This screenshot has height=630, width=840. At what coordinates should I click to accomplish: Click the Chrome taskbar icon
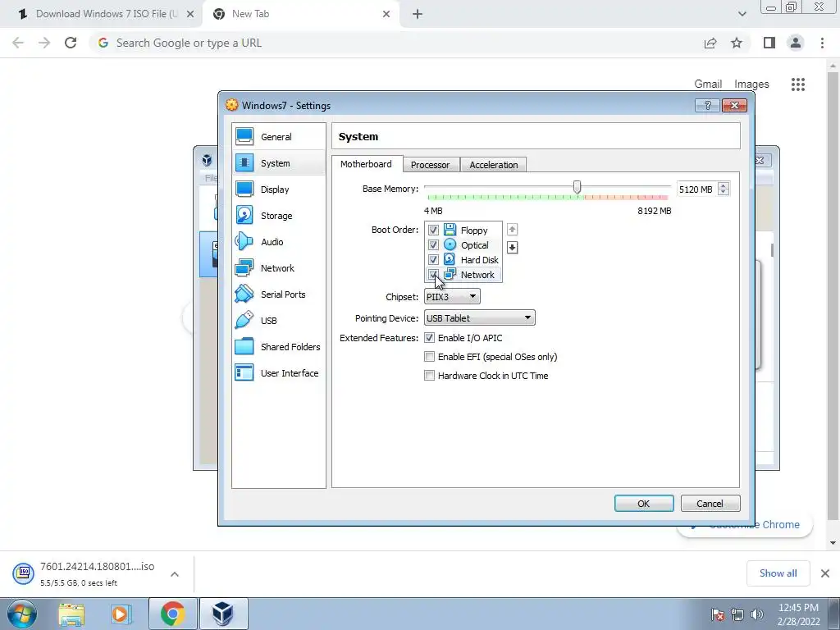click(x=172, y=614)
